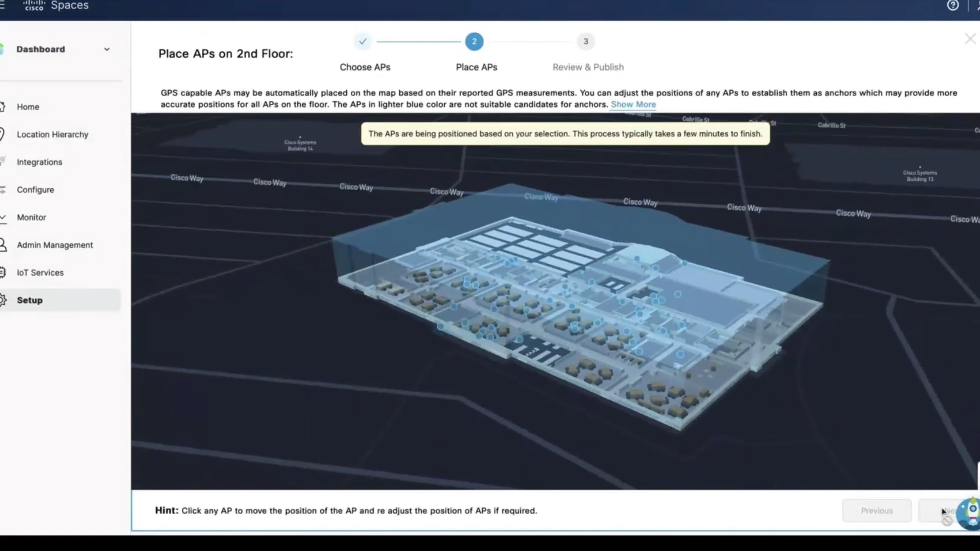
Task: Click the Setup gear icon
Action: (3, 300)
